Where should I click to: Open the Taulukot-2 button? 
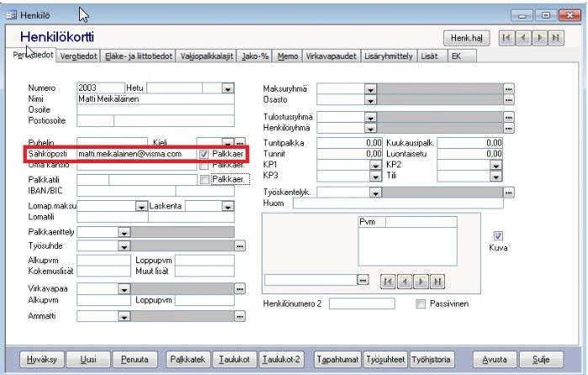[x=281, y=360]
